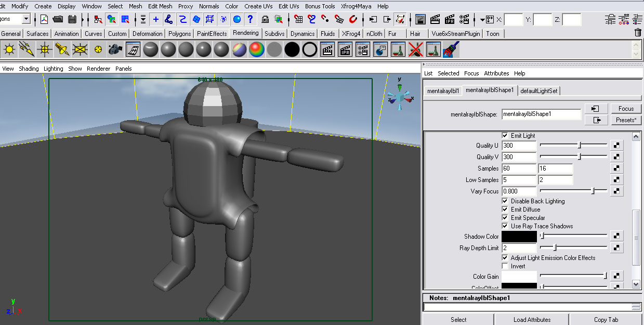Viewport: 644px width, 325px height.
Task: Click the Load Attributes button
Action: tap(532, 320)
